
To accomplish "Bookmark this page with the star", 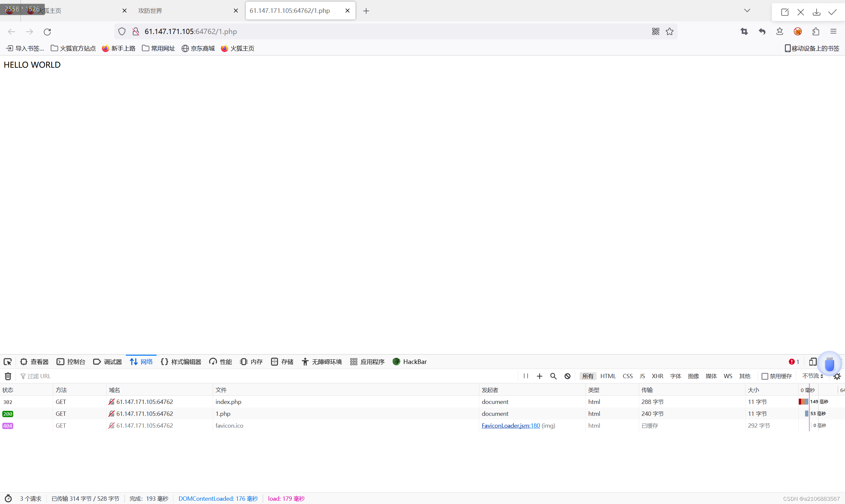I will [669, 31].
